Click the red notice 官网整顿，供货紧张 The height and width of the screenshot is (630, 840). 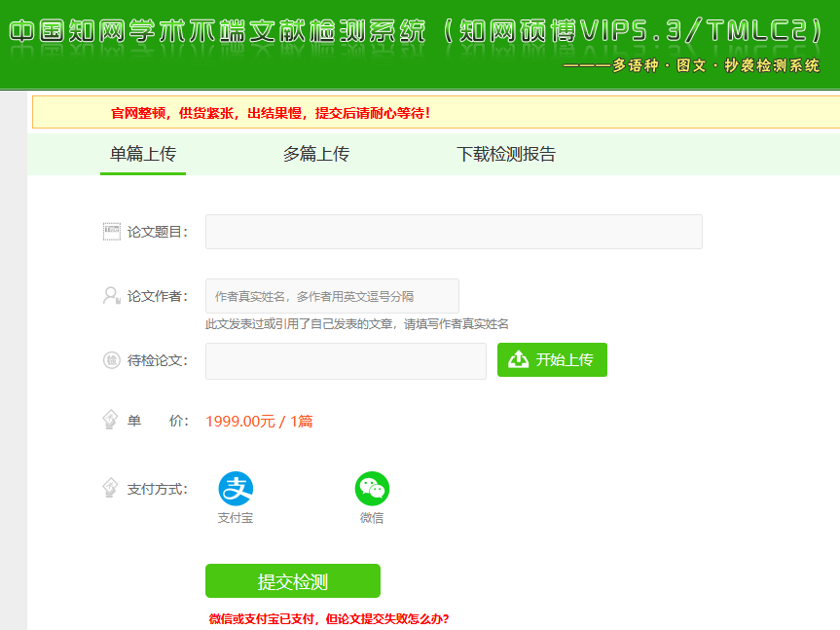(270, 113)
